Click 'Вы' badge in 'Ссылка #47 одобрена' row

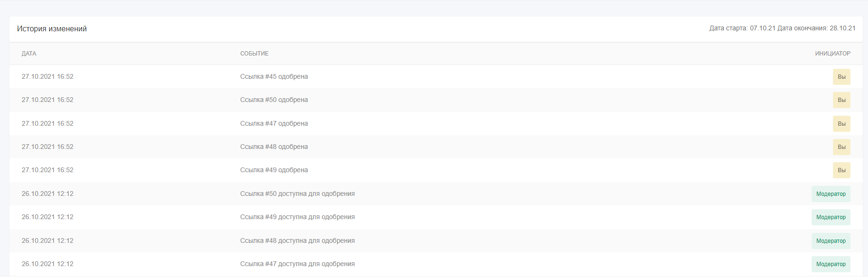point(841,124)
